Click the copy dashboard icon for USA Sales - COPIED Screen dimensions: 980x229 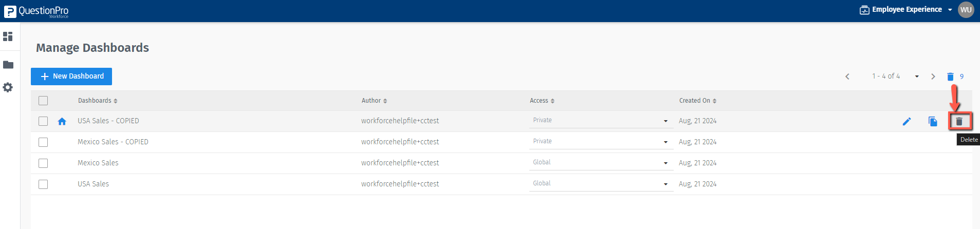[x=933, y=121]
